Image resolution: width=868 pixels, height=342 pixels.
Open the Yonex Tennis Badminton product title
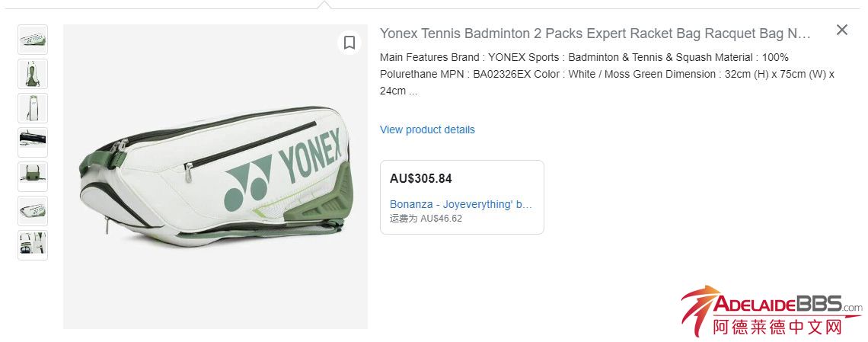tap(595, 34)
